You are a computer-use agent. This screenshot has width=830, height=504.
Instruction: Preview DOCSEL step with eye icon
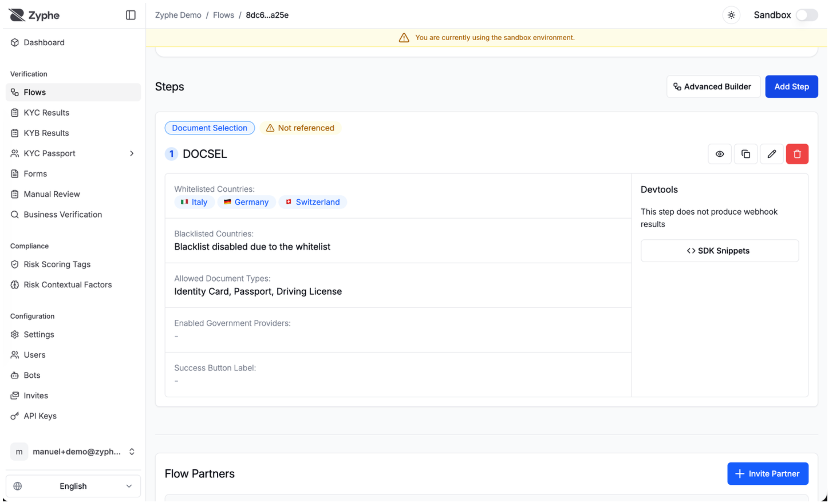pos(720,154)
